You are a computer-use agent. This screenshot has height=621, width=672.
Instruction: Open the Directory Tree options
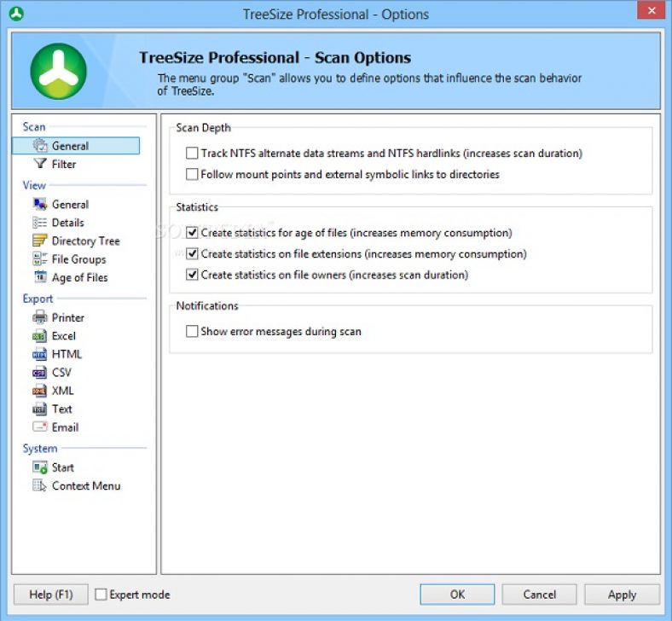point(86,241)
